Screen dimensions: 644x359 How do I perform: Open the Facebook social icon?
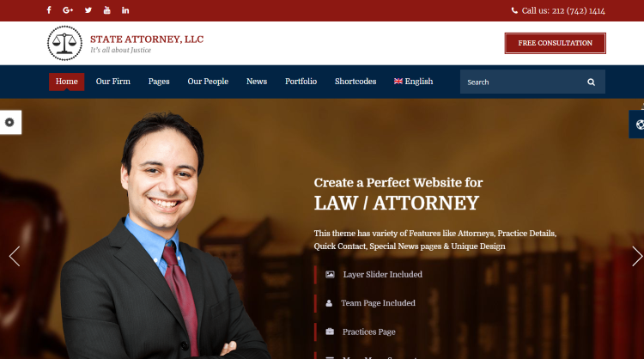pos(49,9)
